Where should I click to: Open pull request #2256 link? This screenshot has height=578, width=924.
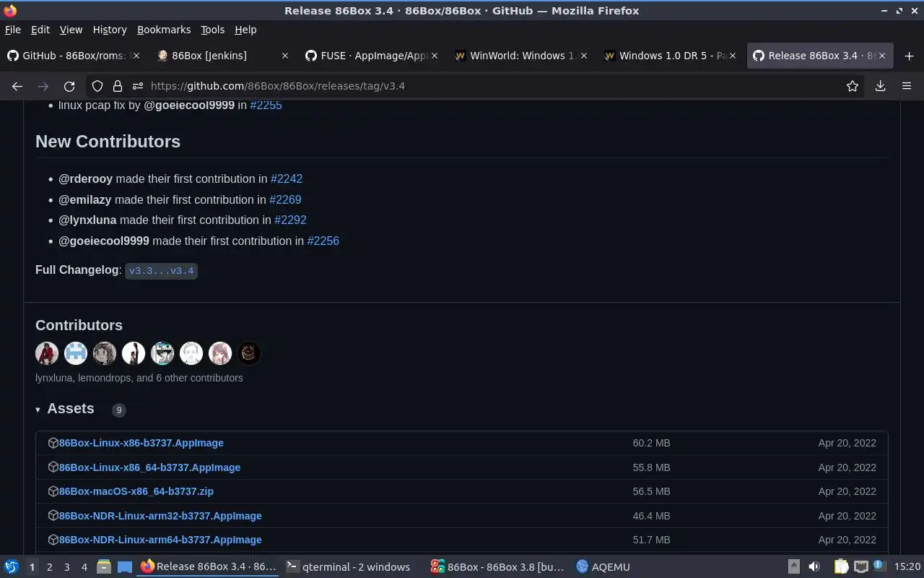point(323,241)
